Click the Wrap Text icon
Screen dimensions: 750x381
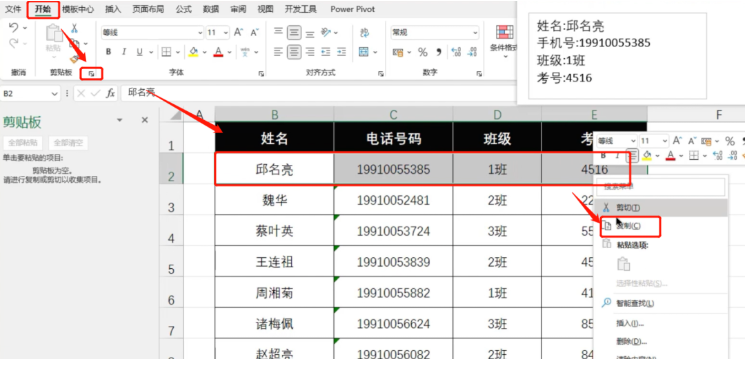[x=364, y=32]
